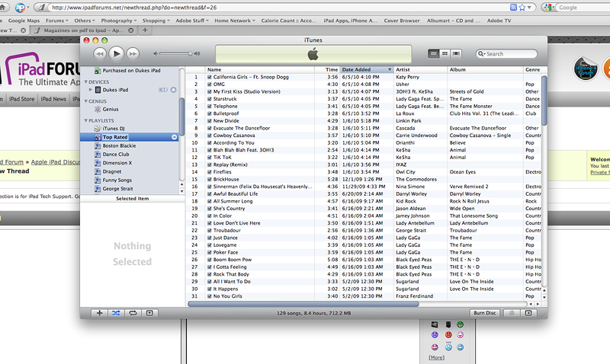The image size is (610, 364).
Task: Eject Dukes iPad
Action: [174, 90]
